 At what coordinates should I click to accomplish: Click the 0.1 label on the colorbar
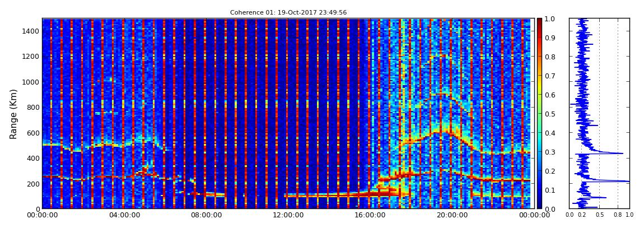[549, 190]
